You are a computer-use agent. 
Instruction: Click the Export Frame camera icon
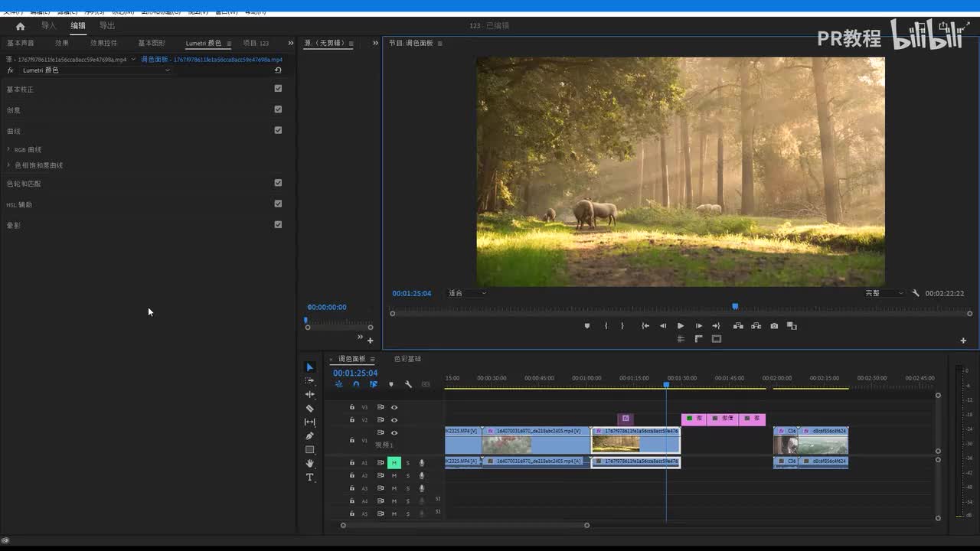pos(774,326)
